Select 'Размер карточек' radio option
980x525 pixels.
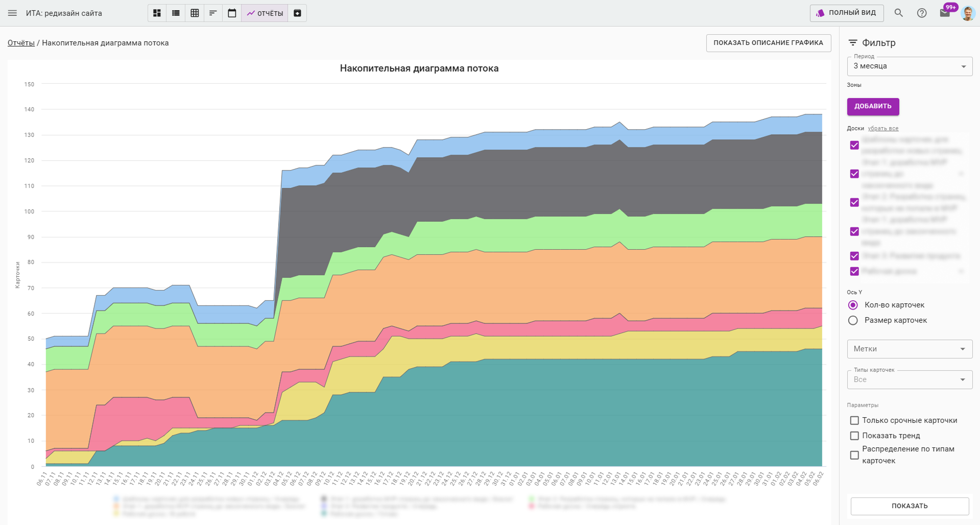click(x=853, y=320)
